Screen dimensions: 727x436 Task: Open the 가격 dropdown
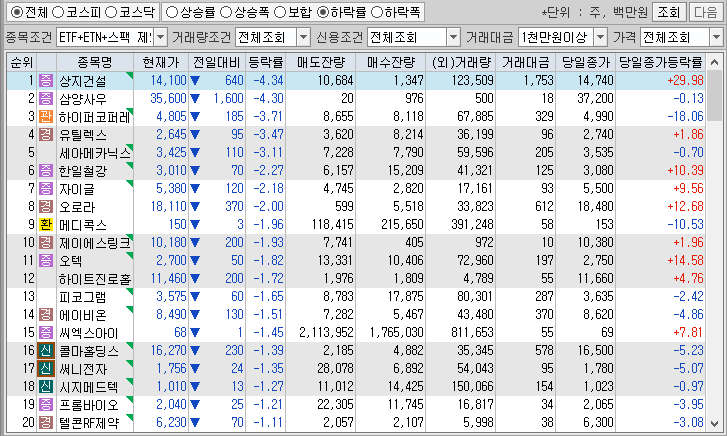tap(716, 37)
